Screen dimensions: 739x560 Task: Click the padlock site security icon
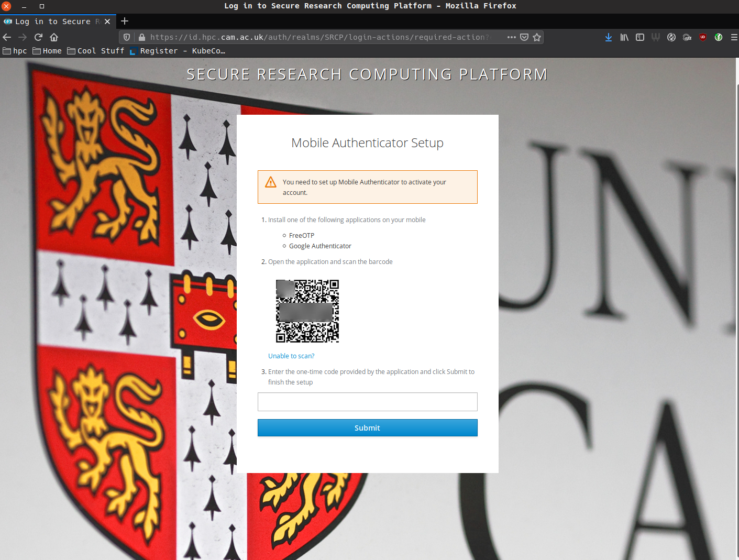point(141,37)
